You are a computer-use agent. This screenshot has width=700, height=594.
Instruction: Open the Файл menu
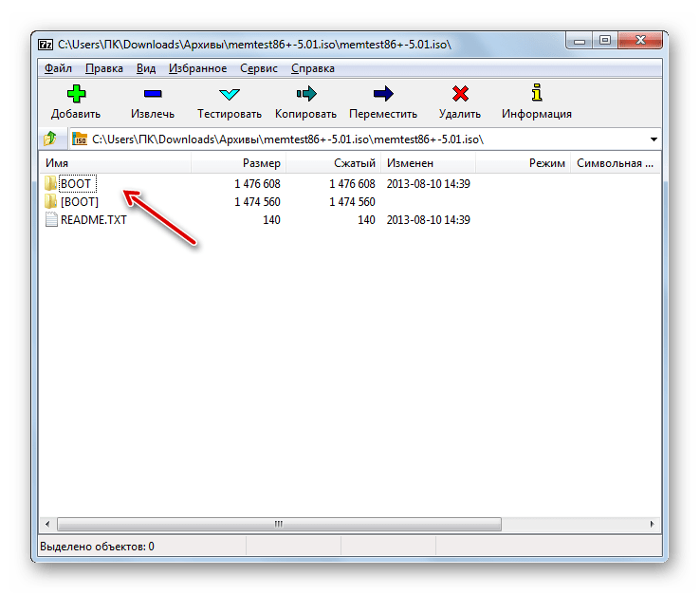tap(58, 68)
